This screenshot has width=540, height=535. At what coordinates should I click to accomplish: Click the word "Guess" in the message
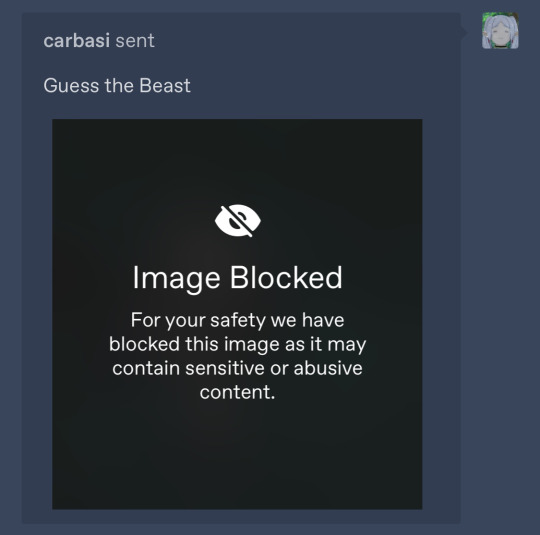pos(71,86)
